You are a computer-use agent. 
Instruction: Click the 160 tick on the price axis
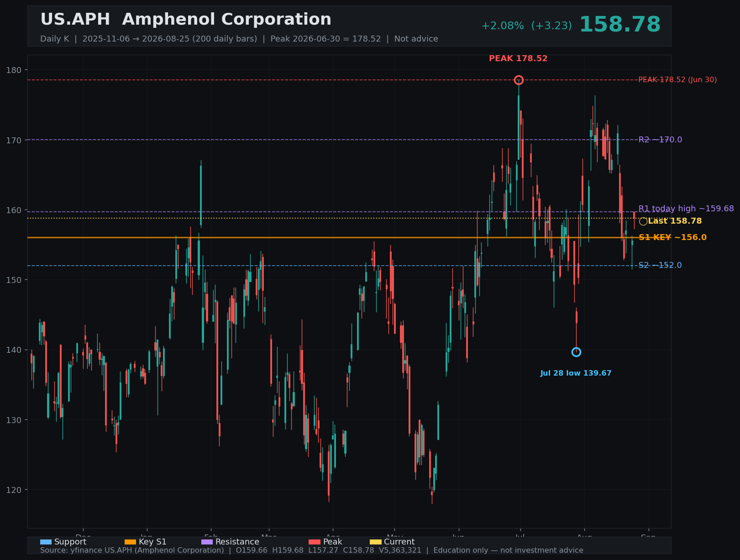[x=13, y=210]
